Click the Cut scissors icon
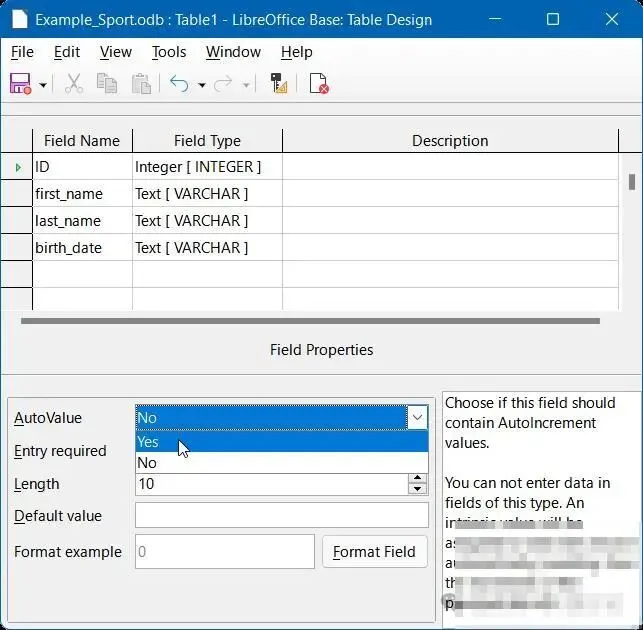 pyautogui.click(x=74, y=84)
